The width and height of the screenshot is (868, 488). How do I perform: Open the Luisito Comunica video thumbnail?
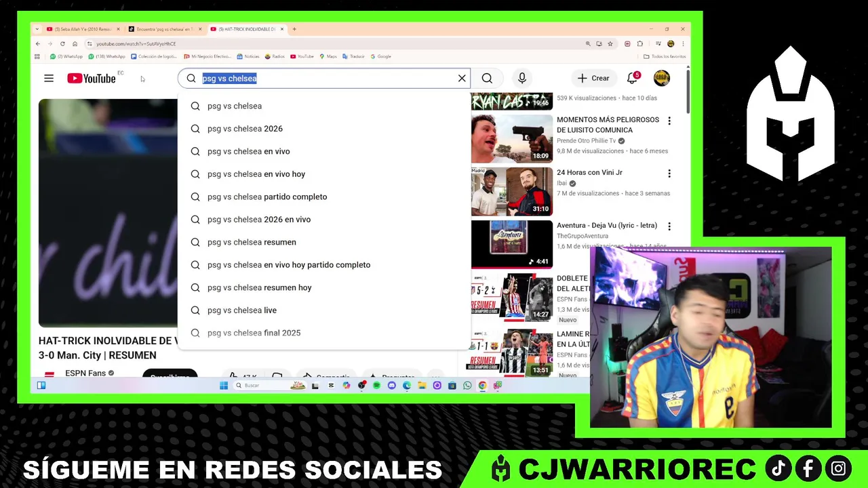[512, 139]
